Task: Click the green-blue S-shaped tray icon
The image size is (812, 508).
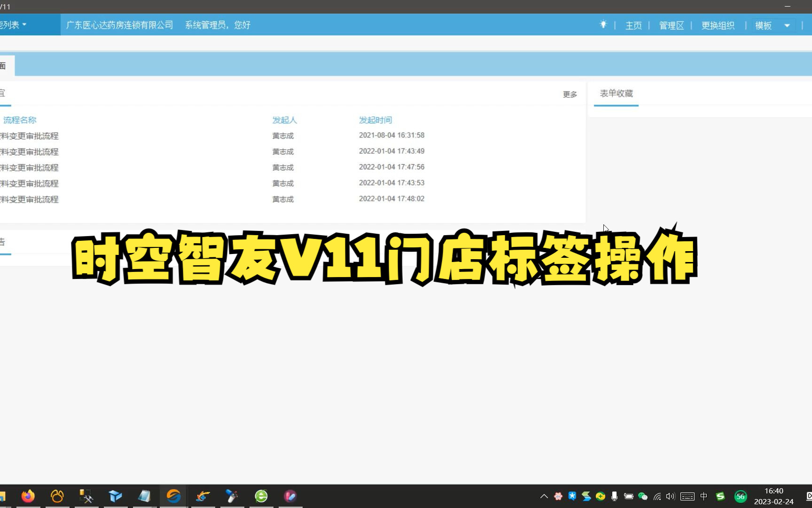Action: (586, 496)
